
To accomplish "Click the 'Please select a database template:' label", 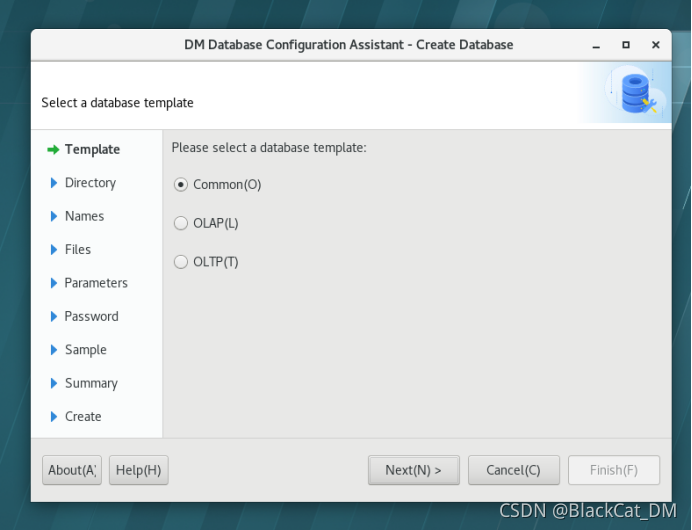I will (x=269, y=148).
